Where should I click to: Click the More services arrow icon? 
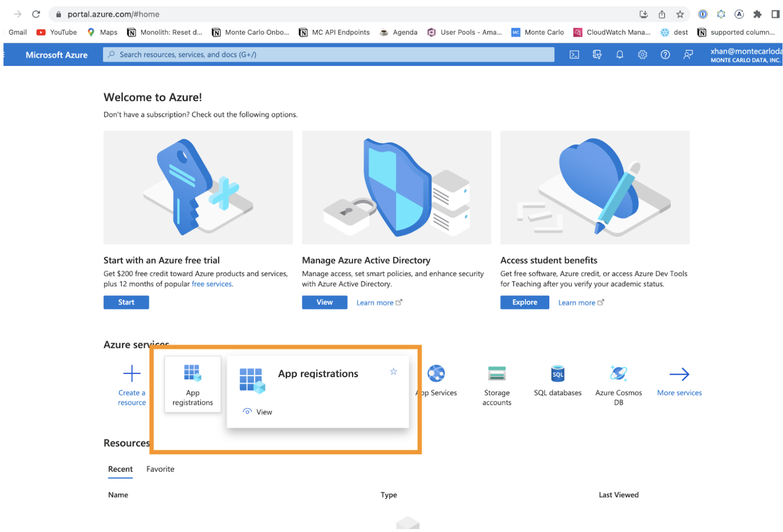tap(679, 374)
